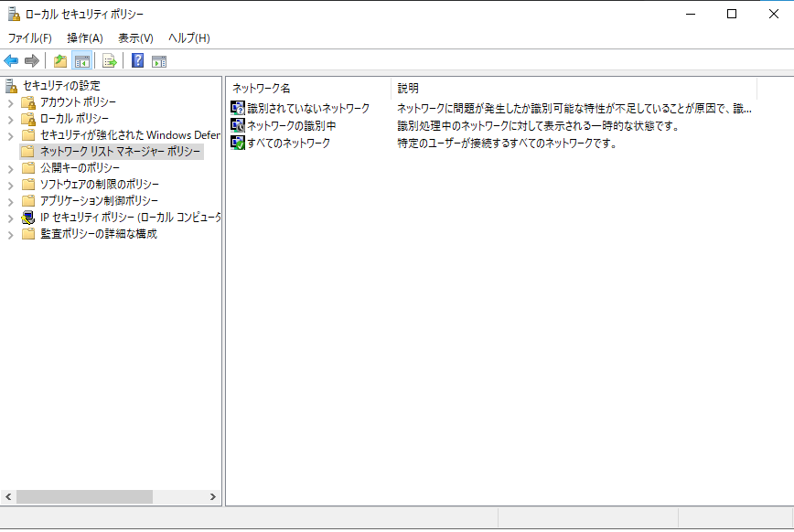The image size is (794, 532).
Task: Open the ファイル(F) menu
Action: tap(30, 38)
